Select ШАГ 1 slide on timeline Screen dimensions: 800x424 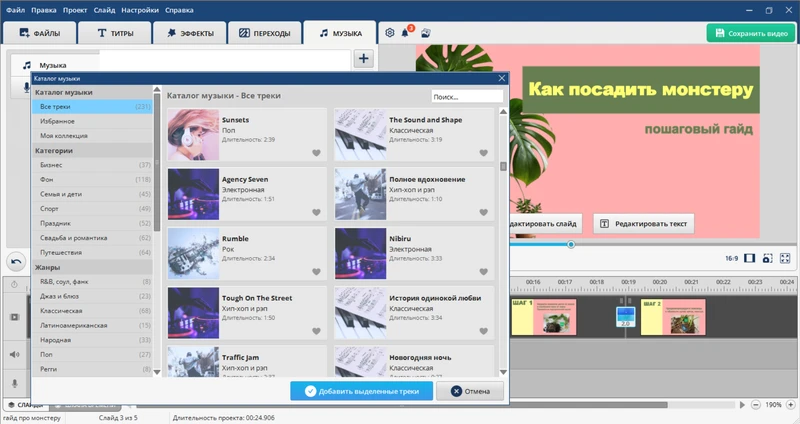544,317
